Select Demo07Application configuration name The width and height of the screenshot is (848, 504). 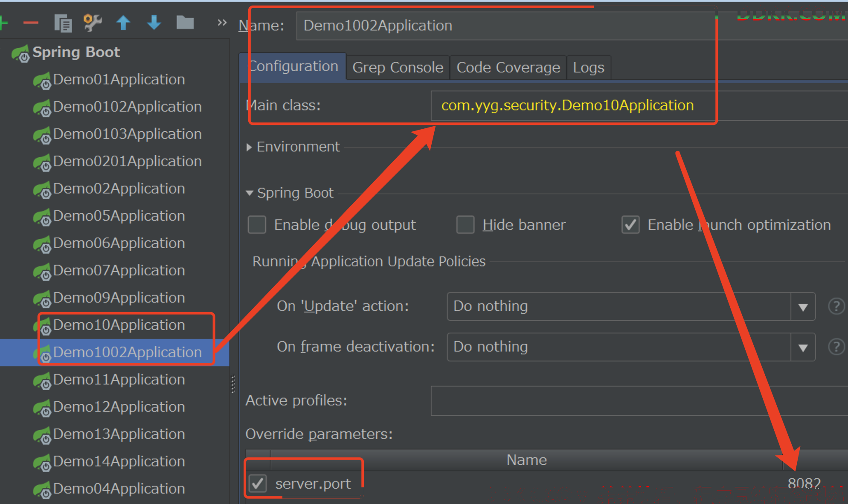point(119,270)
